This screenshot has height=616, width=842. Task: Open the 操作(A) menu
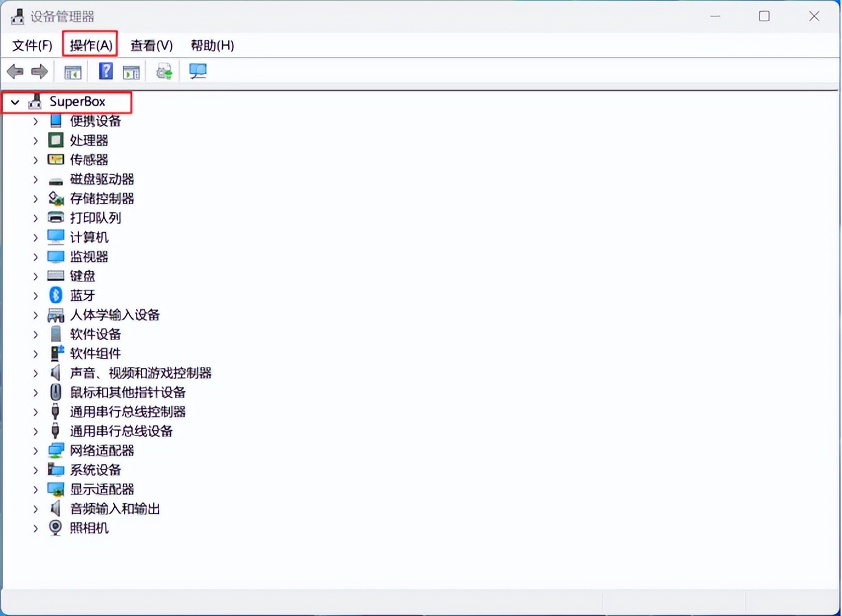coord(91,46)
